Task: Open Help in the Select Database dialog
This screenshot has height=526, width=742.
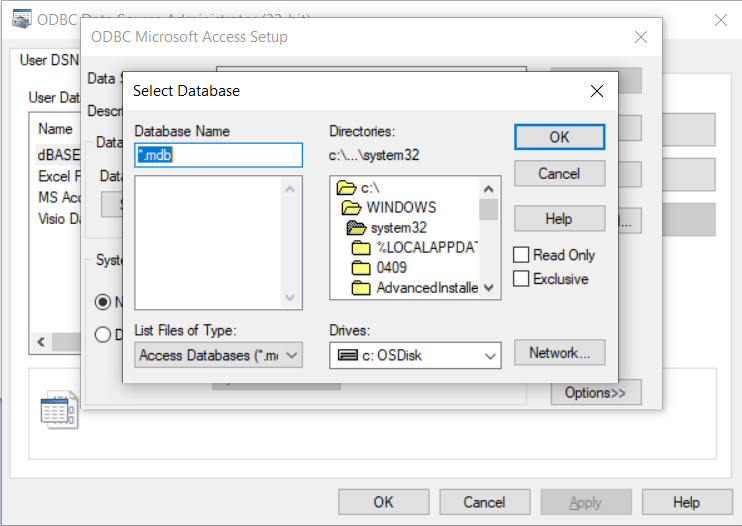Action: 559,219
